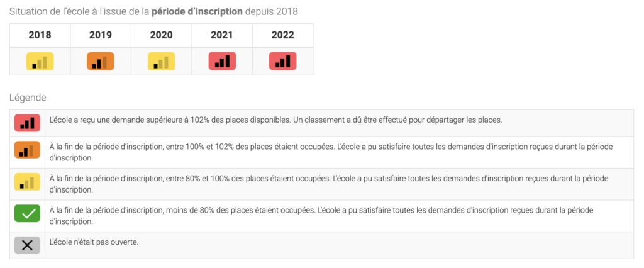The height and width of the screenshot is (268, 644).
Task: Click the yellow bars icon in the legend
Action: (x=27, y=182)
